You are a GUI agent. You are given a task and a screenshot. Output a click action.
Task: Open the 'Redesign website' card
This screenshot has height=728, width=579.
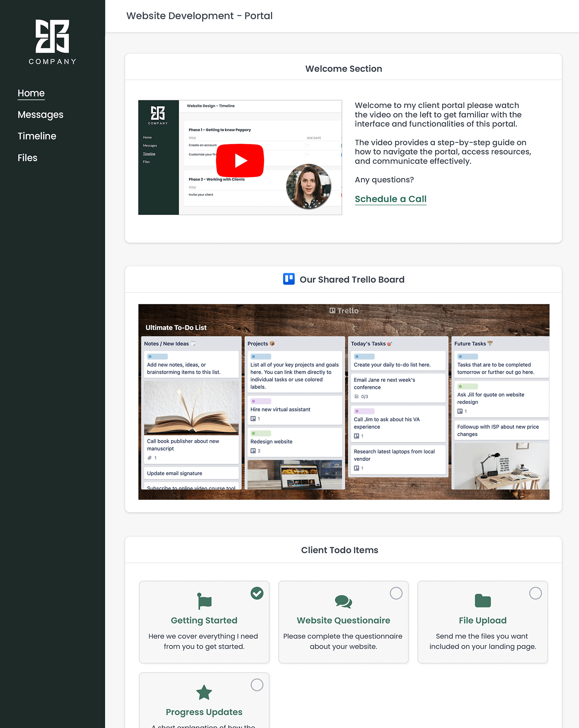click(x=294, y=442)
